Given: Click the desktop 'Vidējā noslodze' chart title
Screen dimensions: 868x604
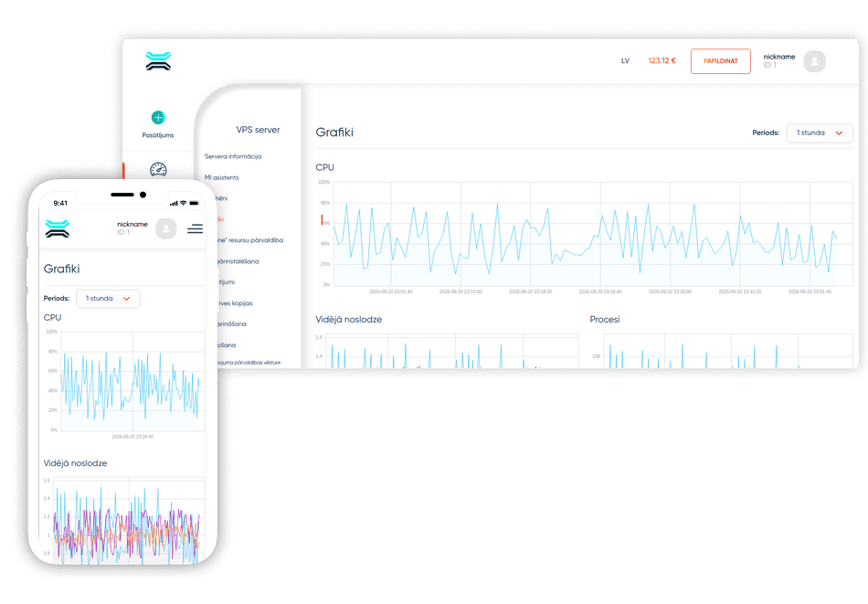Looking at the screenshot, I should coord(349,320).
